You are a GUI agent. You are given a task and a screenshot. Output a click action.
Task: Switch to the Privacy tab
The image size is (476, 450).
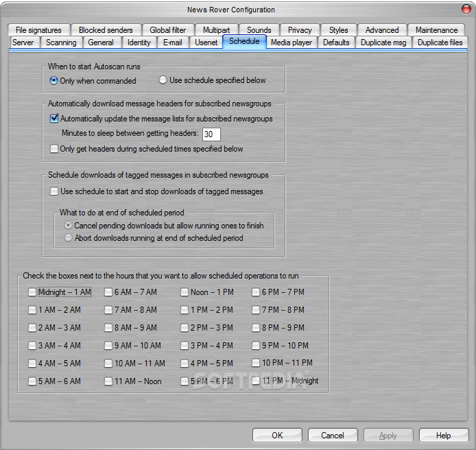(x=300, y=30)
